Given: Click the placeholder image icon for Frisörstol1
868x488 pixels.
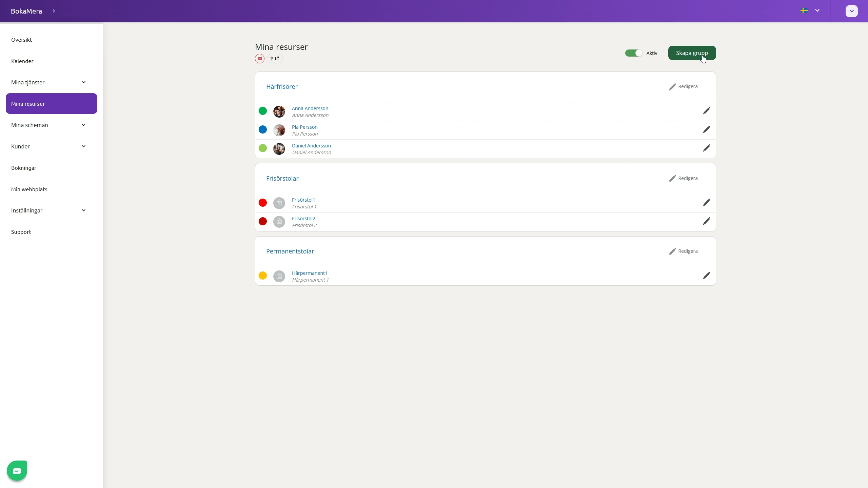Looking at the screenshot, I should [x=279, y=203].
